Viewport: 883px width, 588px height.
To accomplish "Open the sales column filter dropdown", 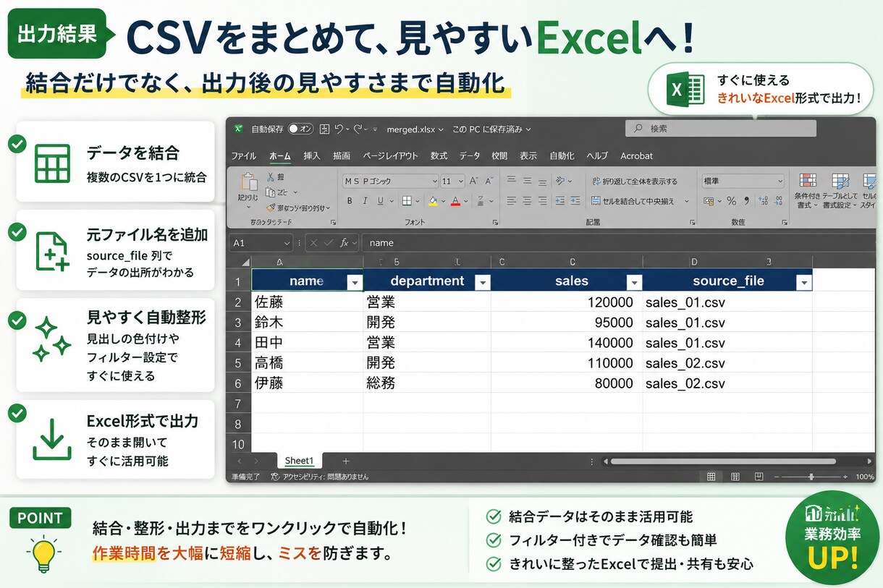I will point(634,283).
